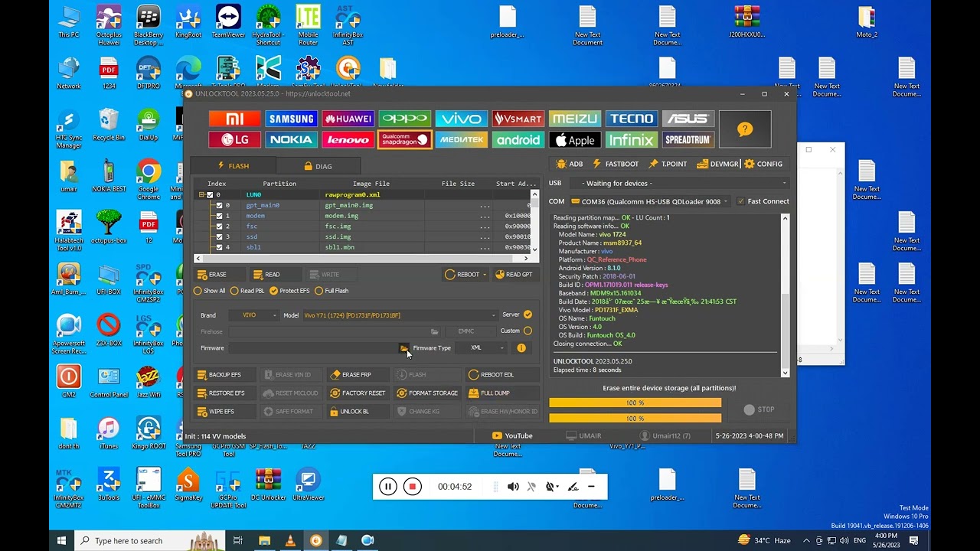Image resolution: width=980 pixels, height=551 pixels.
Task: Select the Qualcomm Snapdragon logo
Action: [404, 140]
